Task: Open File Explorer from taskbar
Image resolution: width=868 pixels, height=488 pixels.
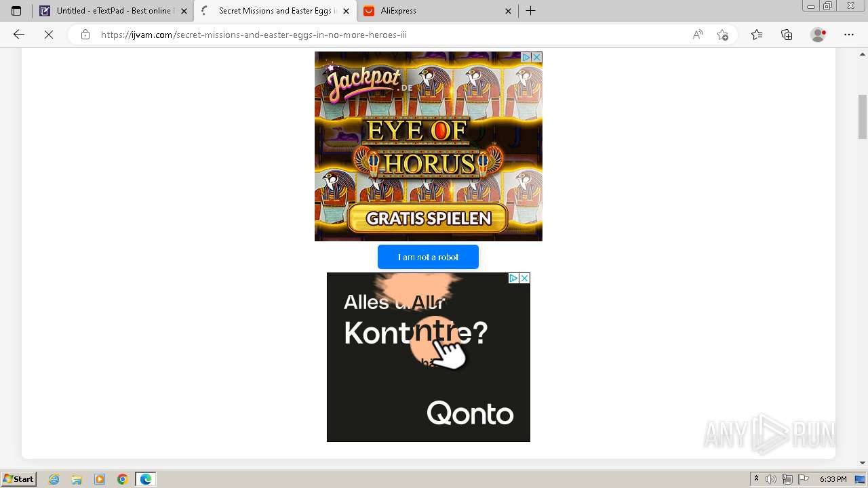Action: tap(77, 479)
